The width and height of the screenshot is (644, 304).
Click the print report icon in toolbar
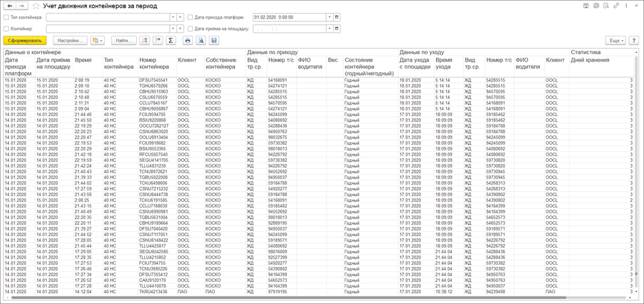pos(187,40)
